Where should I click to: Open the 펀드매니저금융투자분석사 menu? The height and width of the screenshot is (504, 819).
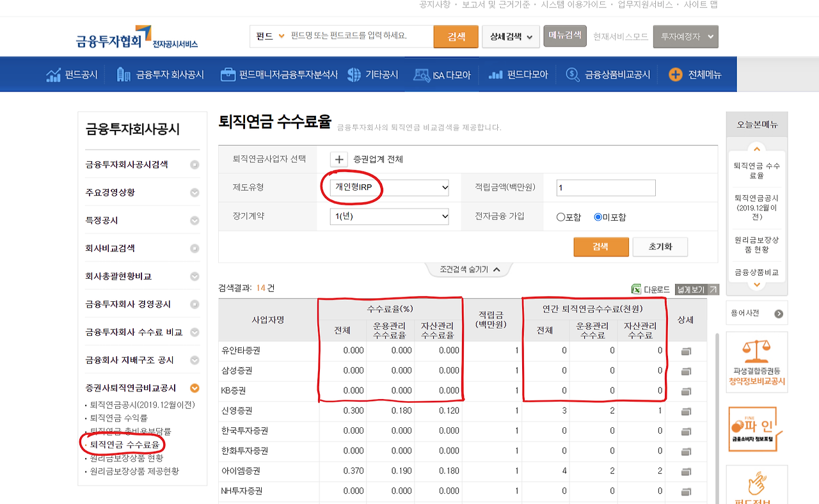[278, 75]
